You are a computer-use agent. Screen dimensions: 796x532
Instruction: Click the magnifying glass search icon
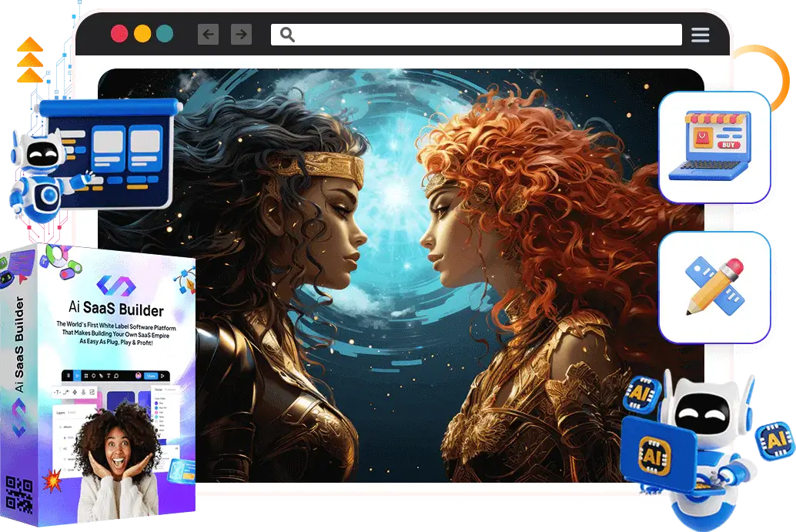point(287,35)
